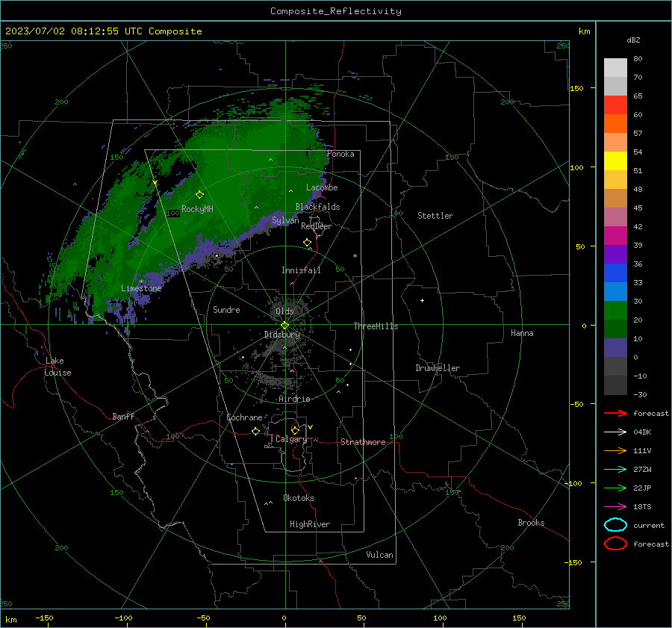
Task: Click the white plus marker west of Hanna
Action: click(422, 300)
